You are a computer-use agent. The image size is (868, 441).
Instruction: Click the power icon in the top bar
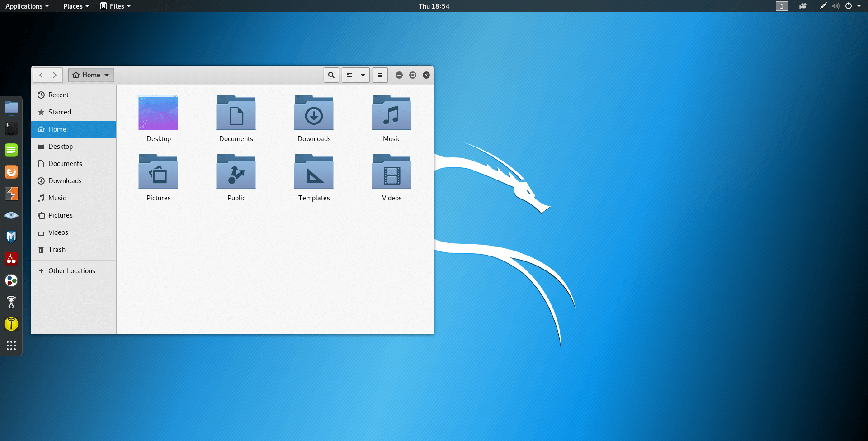tap(849, 6)
